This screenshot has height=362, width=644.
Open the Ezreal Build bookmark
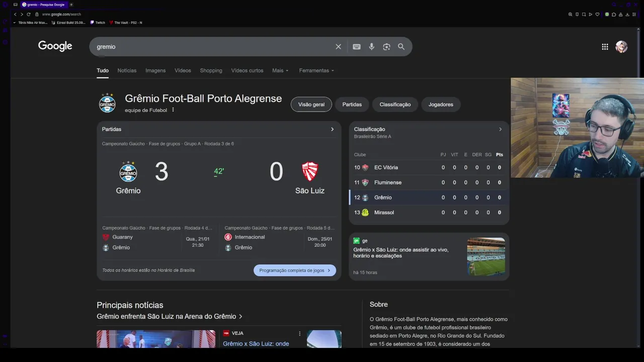tap(68, 23)
